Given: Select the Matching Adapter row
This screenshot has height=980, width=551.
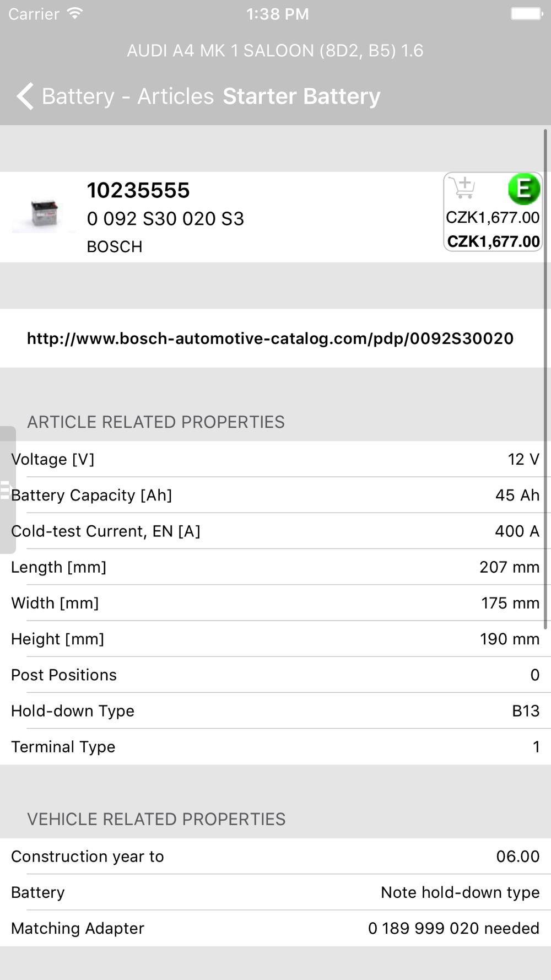Looking at the screenshot, I should 275,928.
